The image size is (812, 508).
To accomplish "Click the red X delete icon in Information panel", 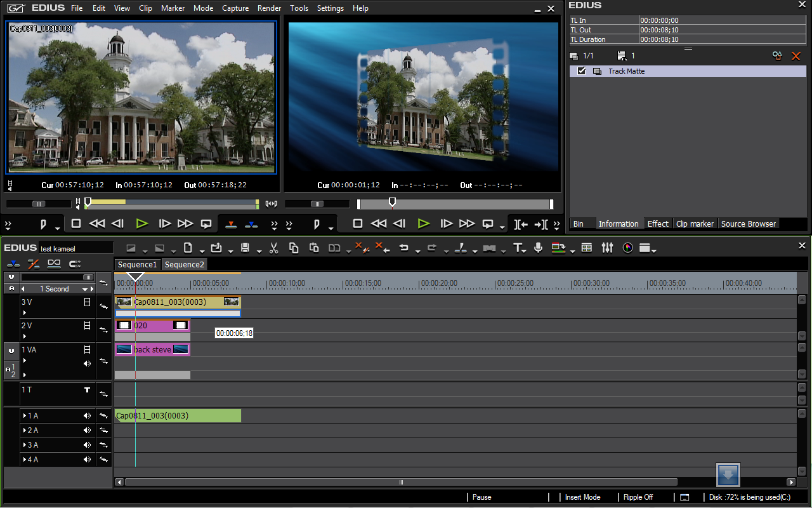I will coord(796,56).
